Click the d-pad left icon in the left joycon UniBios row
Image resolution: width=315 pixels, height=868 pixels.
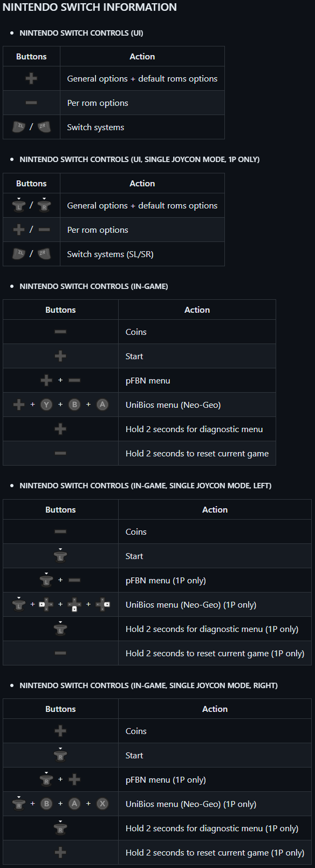[46, 604]
